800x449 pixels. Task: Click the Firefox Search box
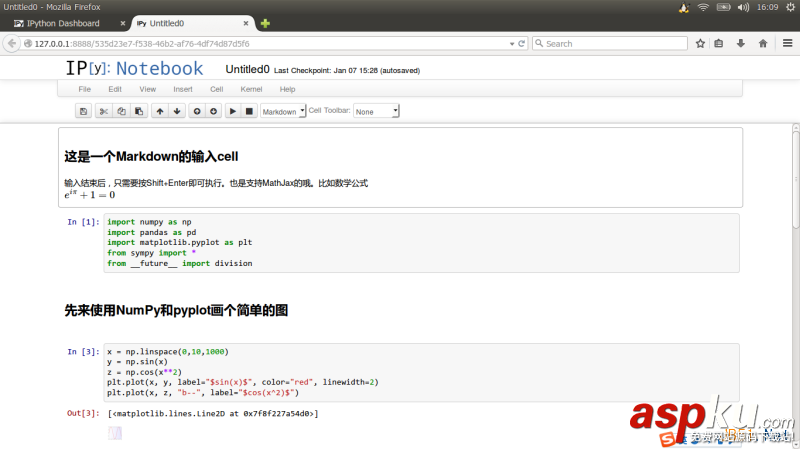coord(610,44)
